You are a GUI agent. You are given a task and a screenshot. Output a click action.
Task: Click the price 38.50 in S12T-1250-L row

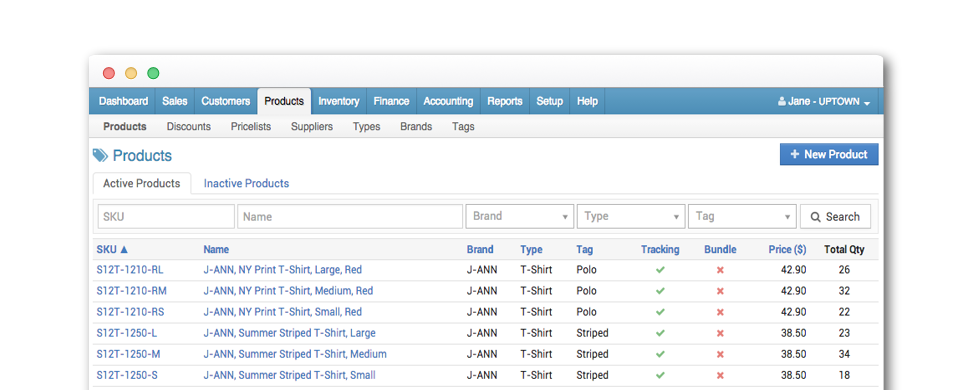793,333
